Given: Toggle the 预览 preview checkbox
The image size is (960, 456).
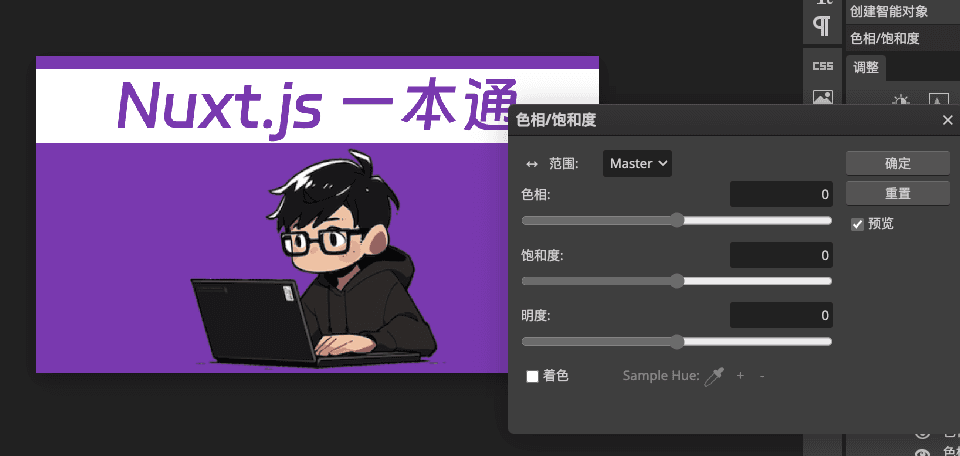Looking at the screenshot, I should (x=857, y=224).
